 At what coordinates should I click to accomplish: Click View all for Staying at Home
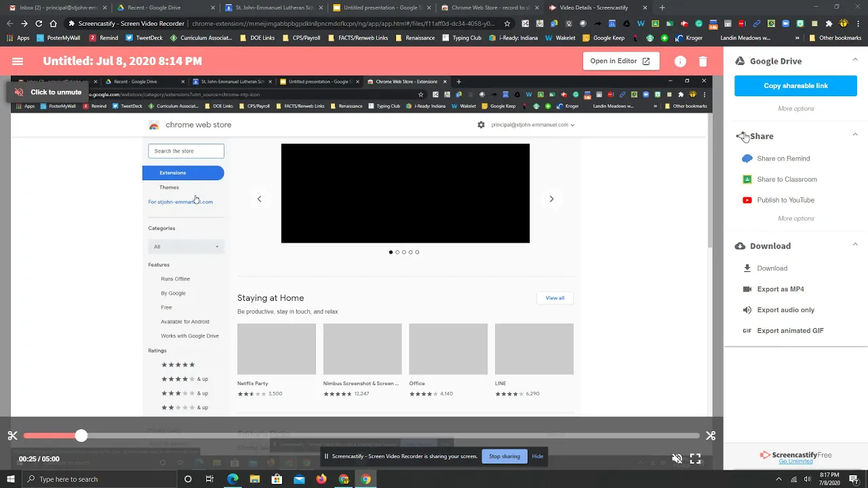(555, 298)
